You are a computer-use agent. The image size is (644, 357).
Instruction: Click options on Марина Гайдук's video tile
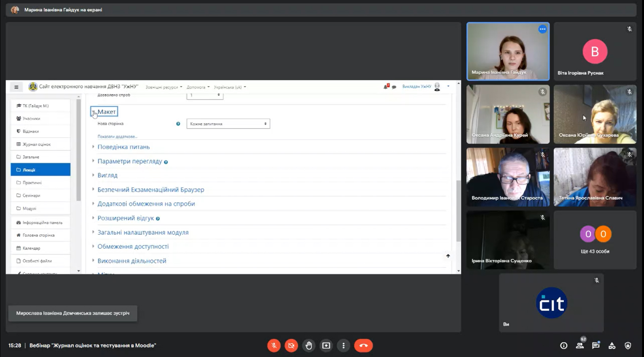click(x=542, y=29)
